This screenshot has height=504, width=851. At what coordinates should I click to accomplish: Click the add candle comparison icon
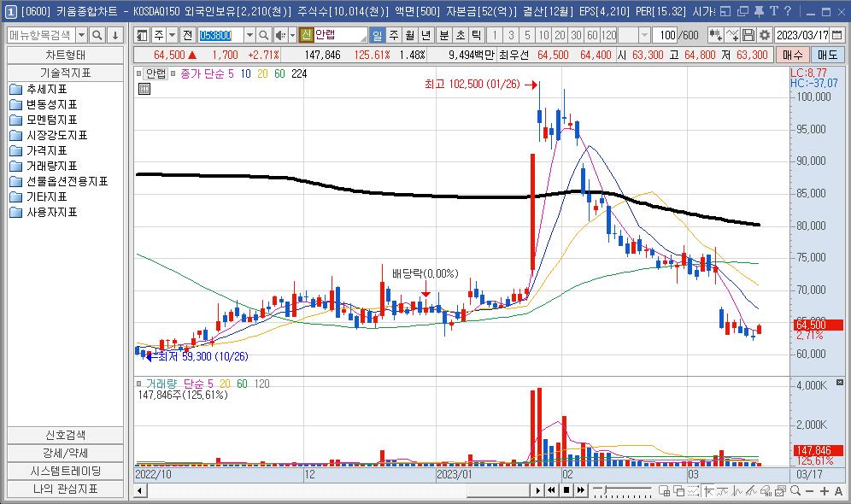715,35
